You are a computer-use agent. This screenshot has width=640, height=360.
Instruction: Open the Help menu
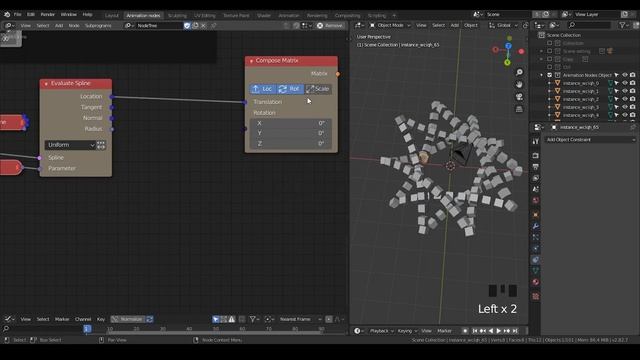pyautogui.click(x=87, y=14)
